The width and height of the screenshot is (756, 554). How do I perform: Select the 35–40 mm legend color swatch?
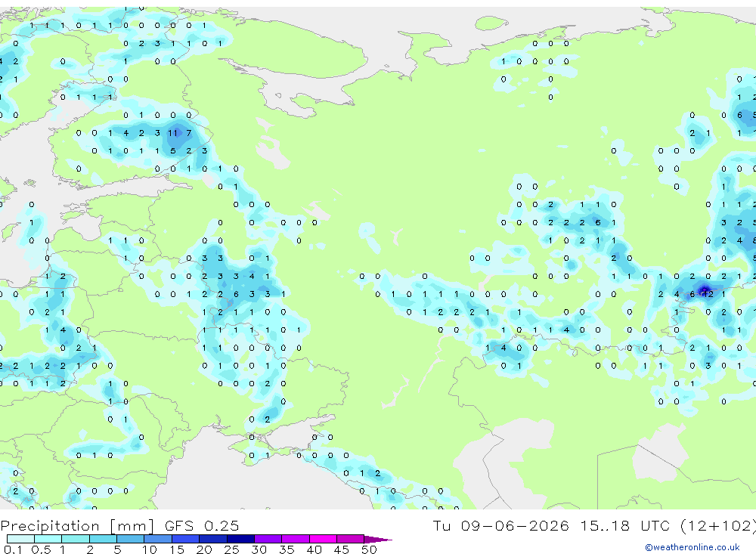(296, 539)
